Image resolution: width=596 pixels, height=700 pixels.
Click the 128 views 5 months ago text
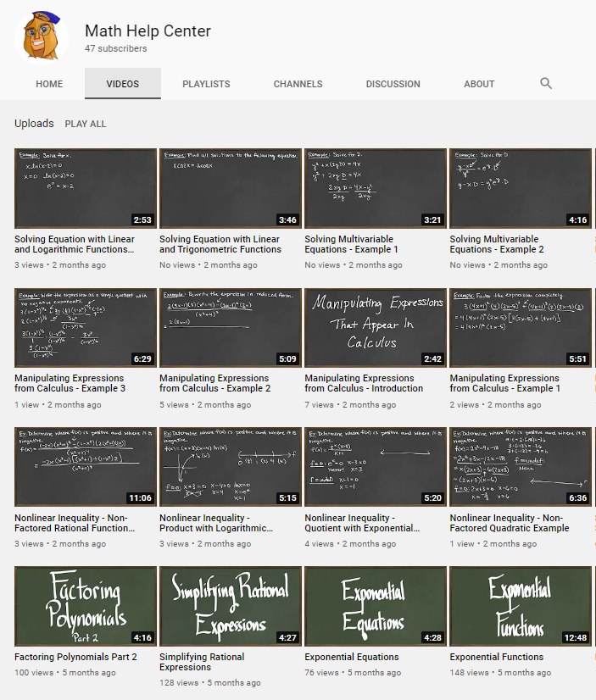pyautogui.click(x=210, y=682)
